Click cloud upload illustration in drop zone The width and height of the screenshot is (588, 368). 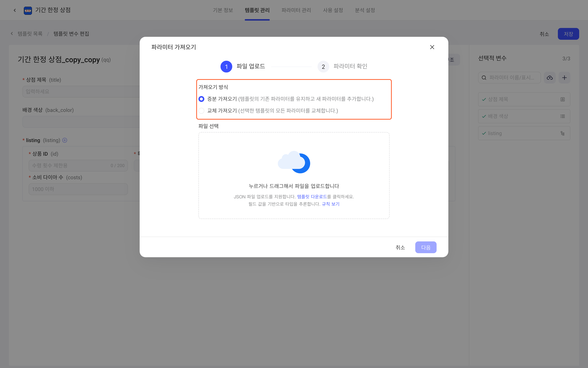pyautogui.click(x=294, y=162)
